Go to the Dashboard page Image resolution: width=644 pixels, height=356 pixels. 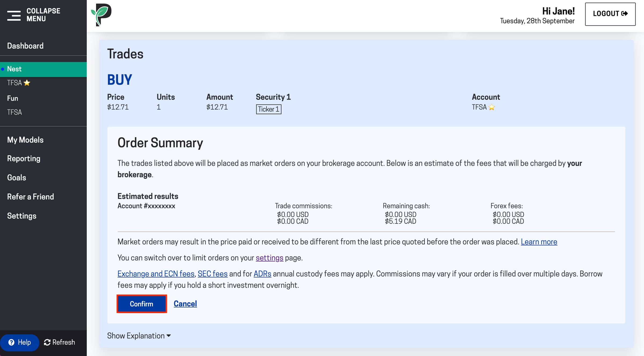click(25, 46)
